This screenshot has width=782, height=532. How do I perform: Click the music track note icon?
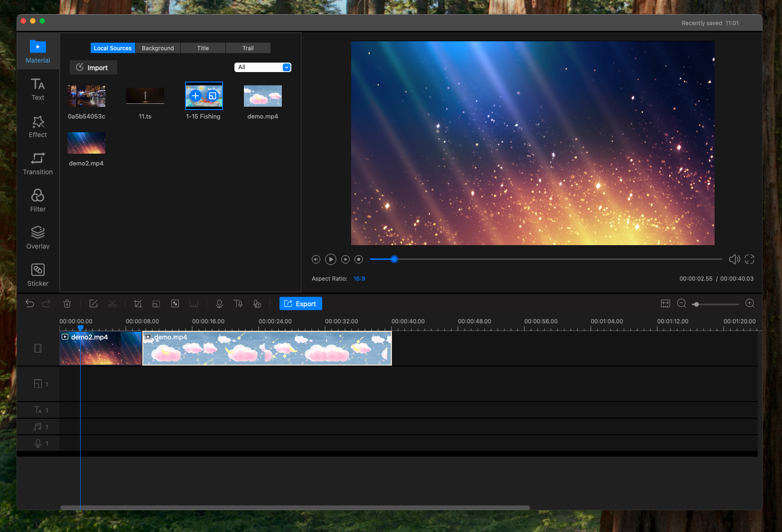[x=37, y=427]
